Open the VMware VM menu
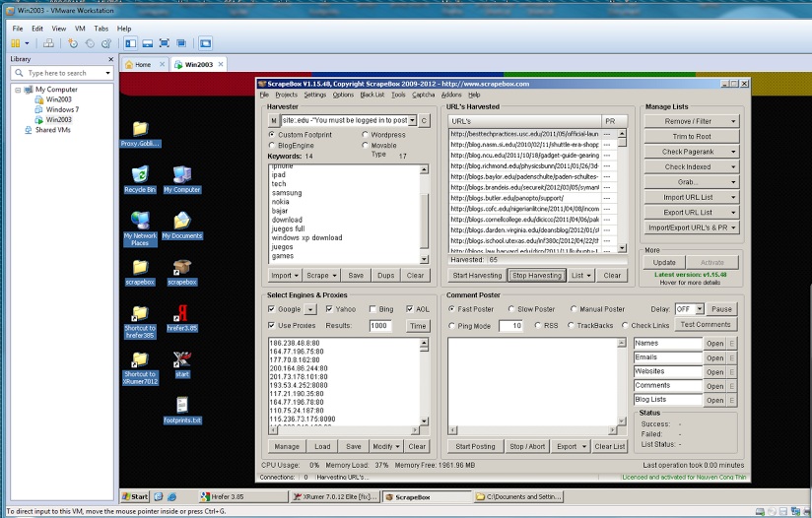 tap(80, 29)
